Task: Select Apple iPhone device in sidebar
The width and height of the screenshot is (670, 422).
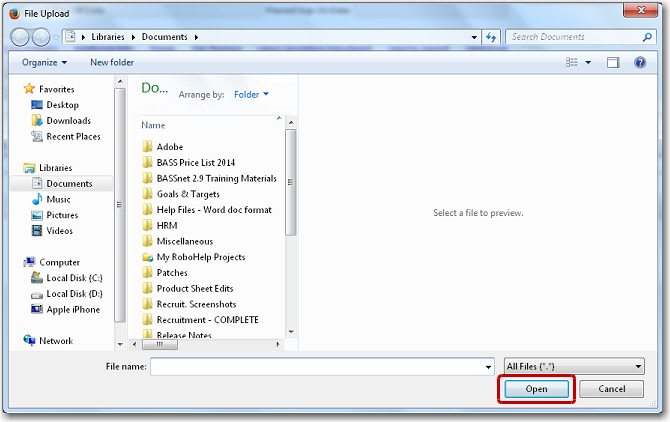Action: (73, 310)
